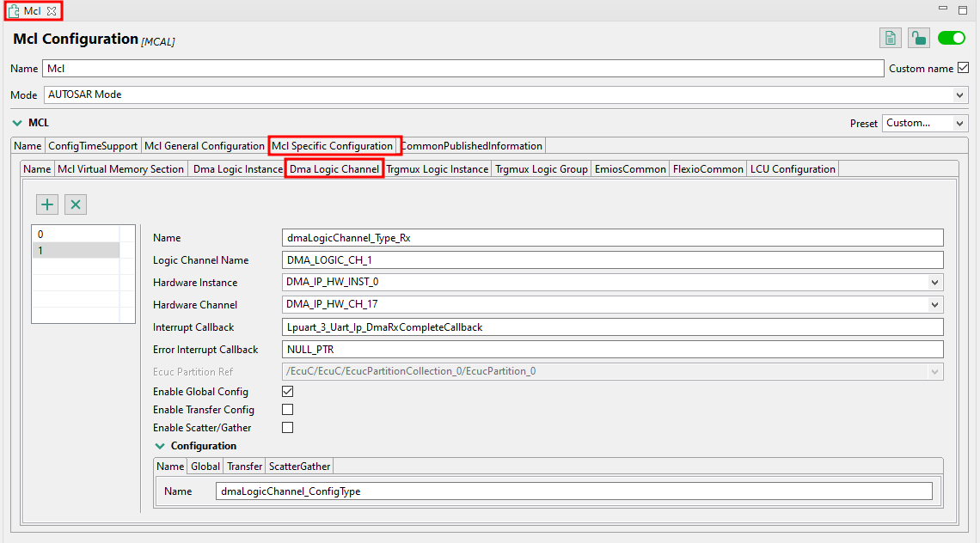The image size is (980, 543).
Task: Click the Configuration section chevron icon
Action: [x=160, y=446]
